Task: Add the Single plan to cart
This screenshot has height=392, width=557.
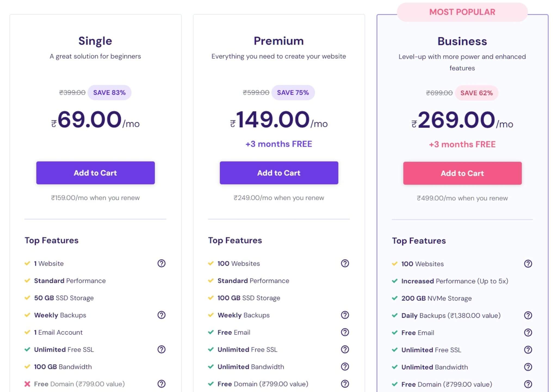Action: coord(95,173)
